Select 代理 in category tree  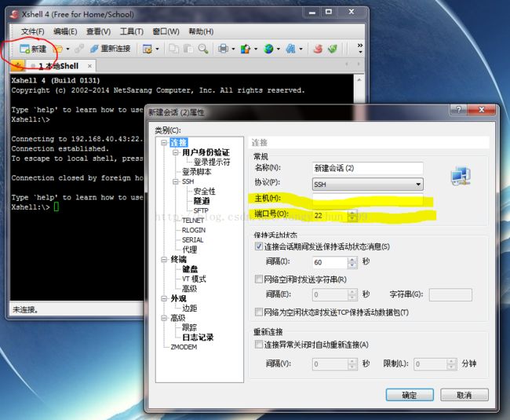pyautogui.click(x=190, y=250)
